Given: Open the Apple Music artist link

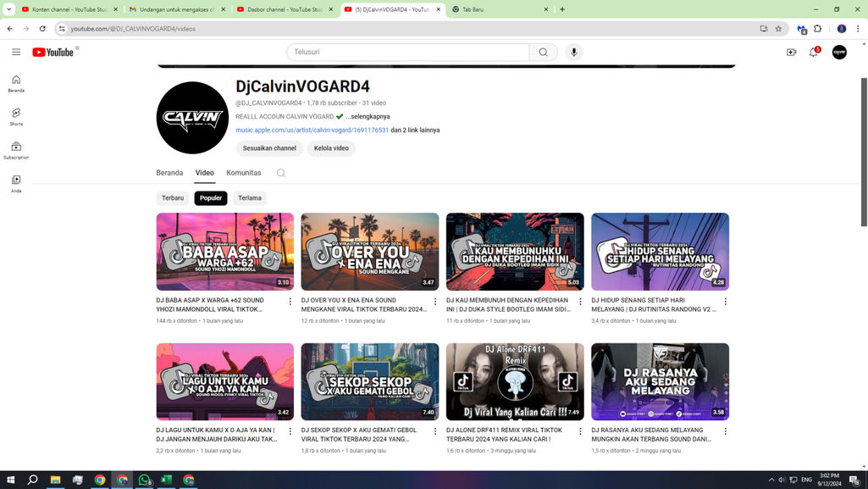Looking at the screenshot, I should click(312, 131).
